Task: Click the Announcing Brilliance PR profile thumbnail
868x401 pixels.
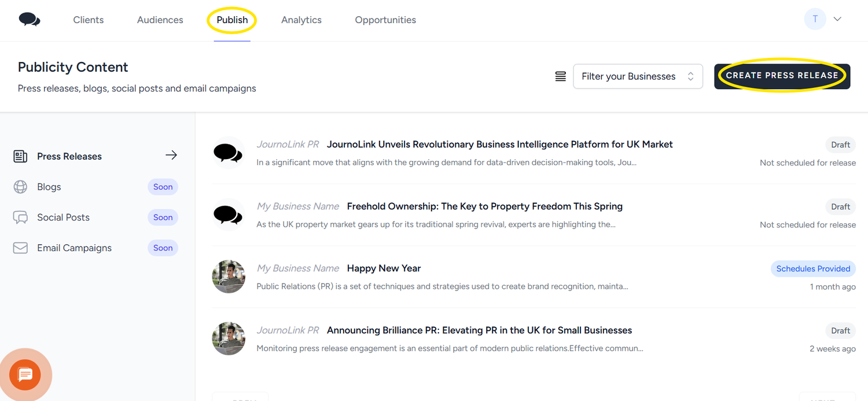Action: click(x=229, y=339)
